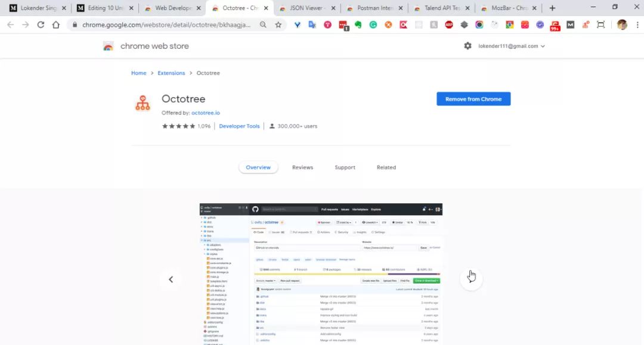The width and height of the screenshot is (644, 345).
Task: Expand the lokender111@gmail.com account dropdown
Action: (512, 46)
